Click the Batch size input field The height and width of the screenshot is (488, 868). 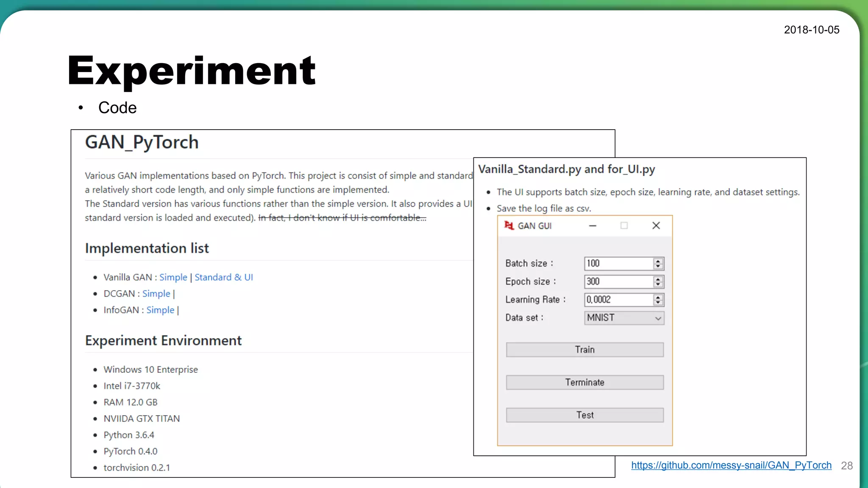point(618,263)
